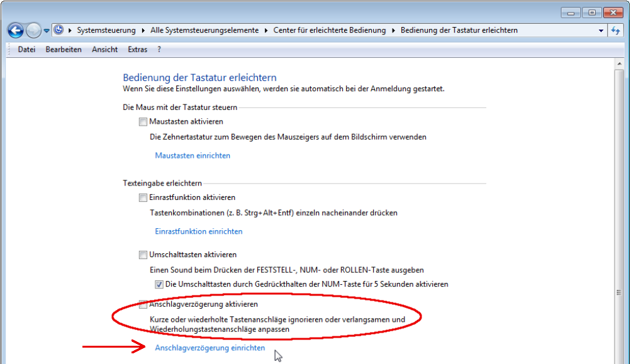
Task: Click Bedienung der Tastatur erleichtern breadcrumb
Action: click(x=459, y=30)
